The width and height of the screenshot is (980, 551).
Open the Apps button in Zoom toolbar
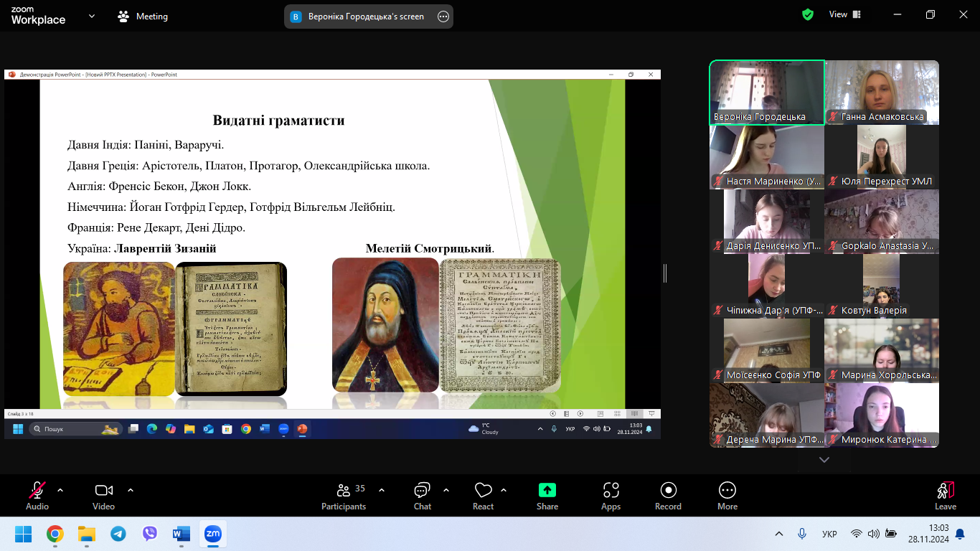tap(611, 496)
